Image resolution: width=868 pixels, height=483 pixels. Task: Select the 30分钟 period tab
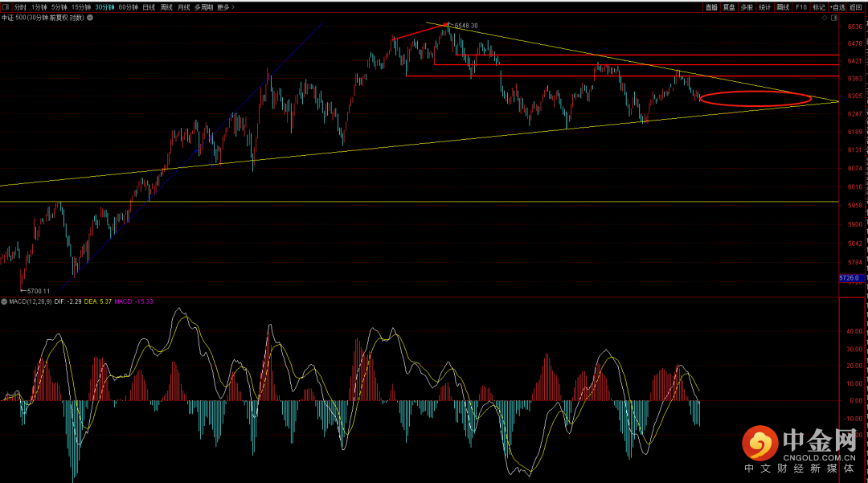pos(104,7)
